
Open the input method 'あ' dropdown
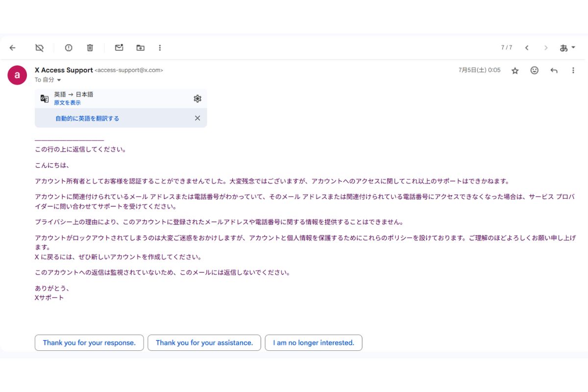click(567, 48)
